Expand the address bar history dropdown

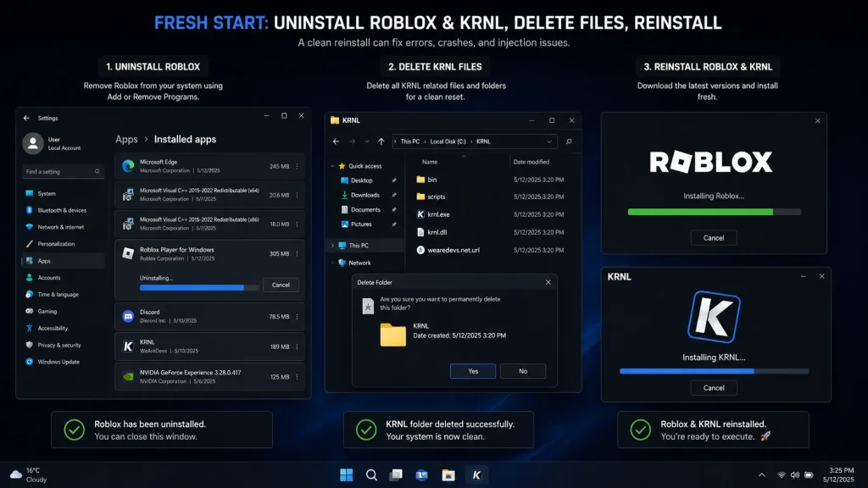pyautogui.click(x=549, y=141)
